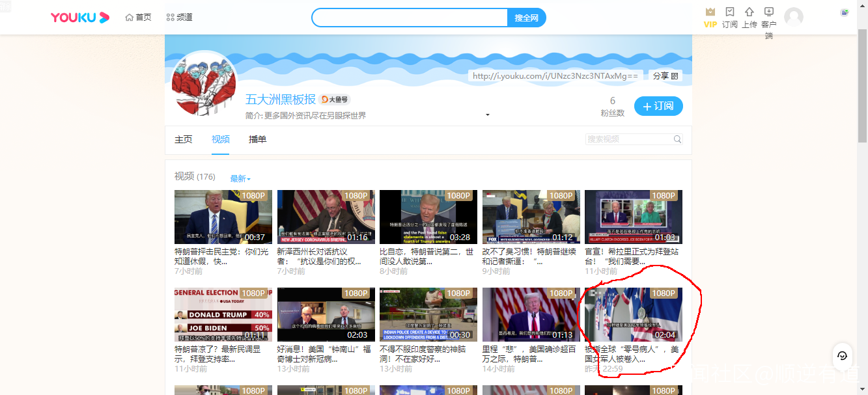The width and height of the screenshot is (868, 395).
Task: Expand the channel 简介 description arrow
Action: click(x=488, y=115)
